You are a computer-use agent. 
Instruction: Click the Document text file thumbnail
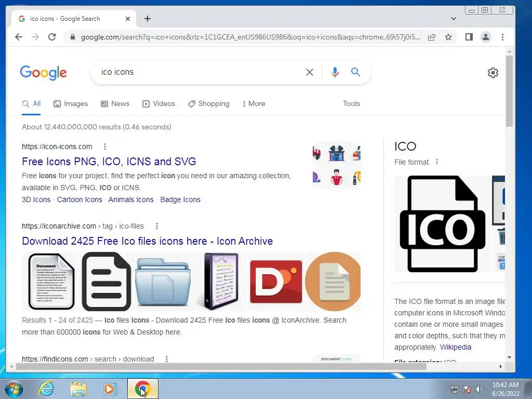tap(51, 281)
